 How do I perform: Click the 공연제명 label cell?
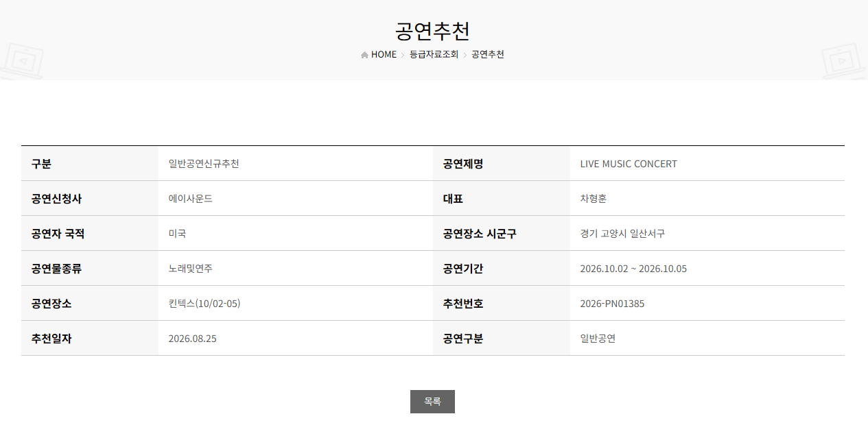pyautogui.click(x=502, y=164)
